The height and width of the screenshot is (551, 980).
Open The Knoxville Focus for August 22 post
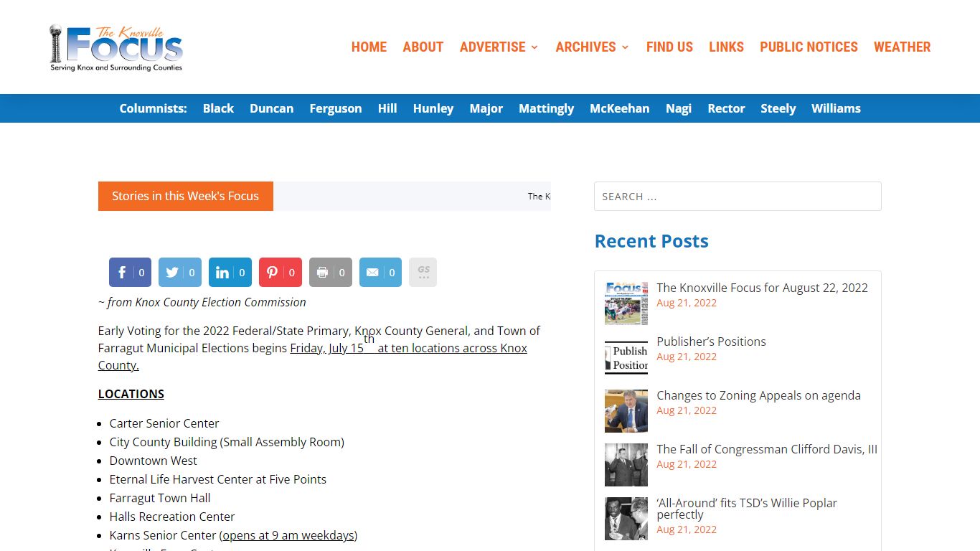[762, 288]
